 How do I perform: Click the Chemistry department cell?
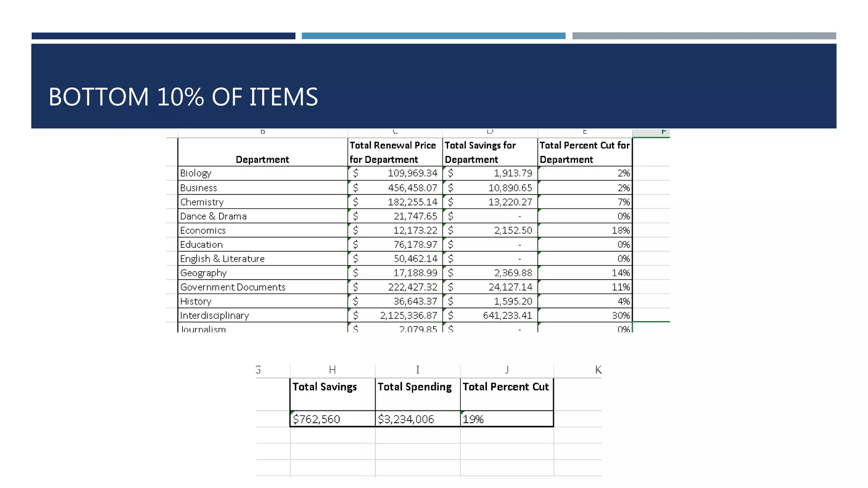(262, 202)
